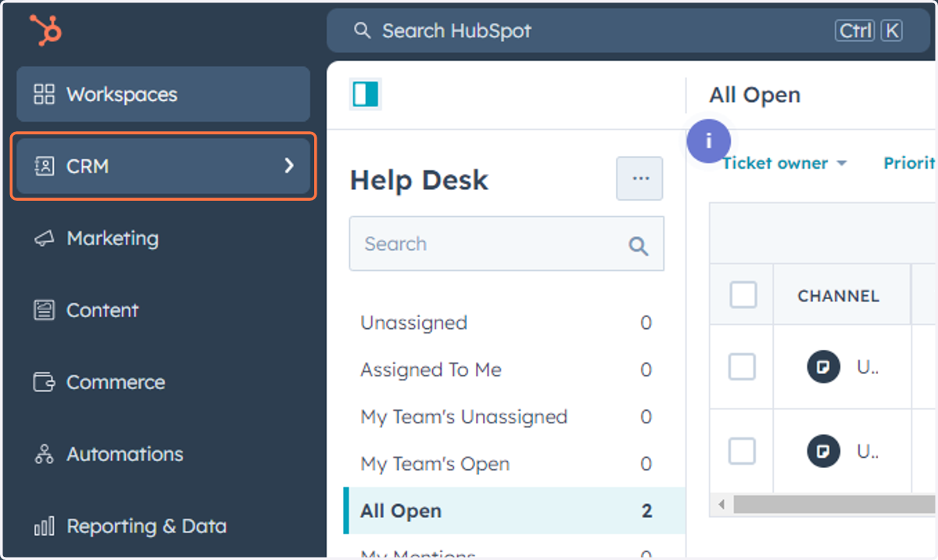
Task: Click the HubSpot sprocket logo
Action: coord(45,30)
